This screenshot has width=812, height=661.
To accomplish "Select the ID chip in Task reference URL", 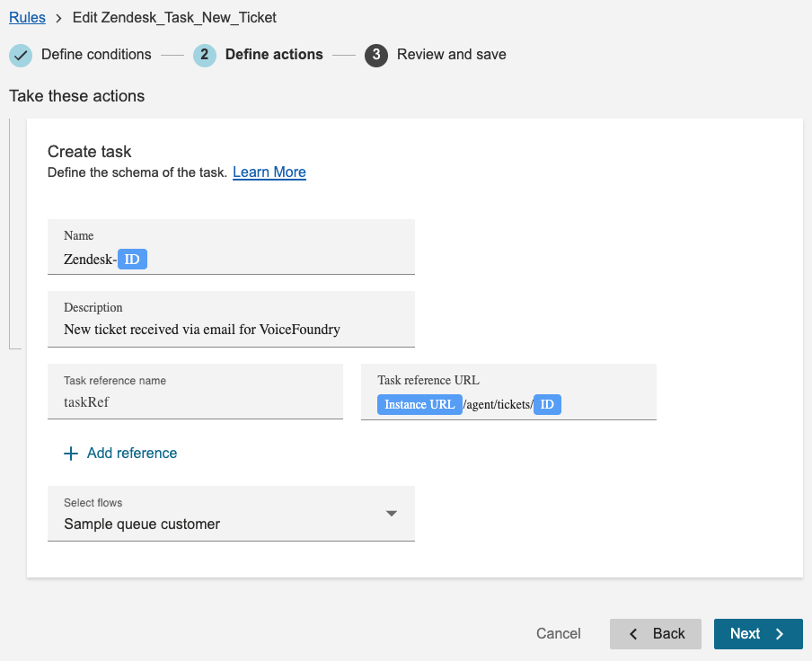I will [547, 405].
